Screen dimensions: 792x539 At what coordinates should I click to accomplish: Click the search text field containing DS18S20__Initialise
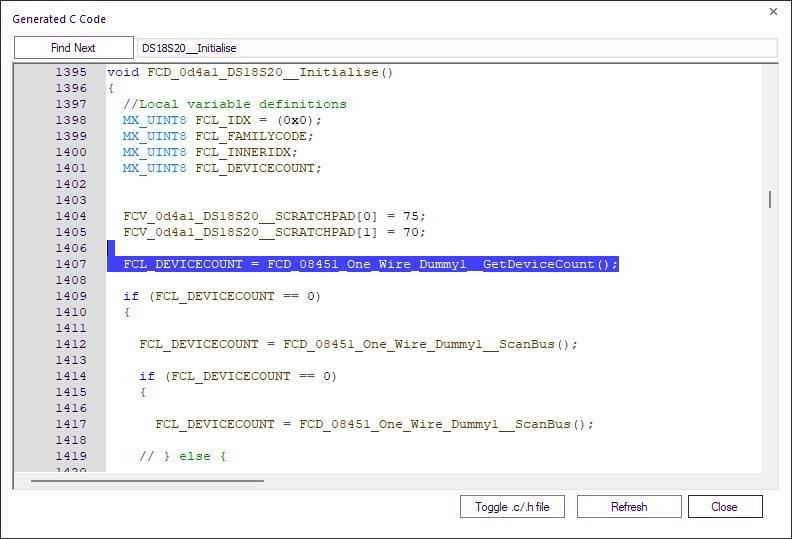tap(456, 48)
